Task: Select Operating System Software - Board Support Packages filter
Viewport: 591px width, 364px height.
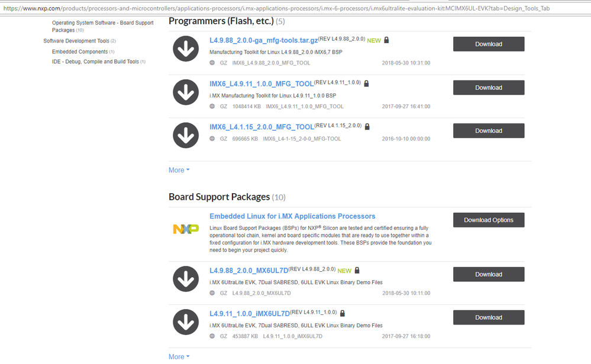Action: point(102,27)
